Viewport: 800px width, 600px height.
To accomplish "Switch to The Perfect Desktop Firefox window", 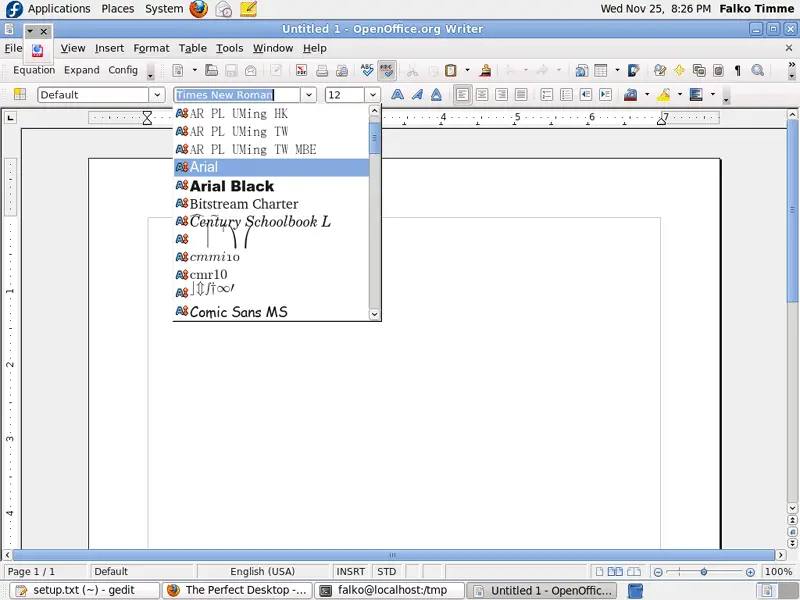I will (237, 590).
